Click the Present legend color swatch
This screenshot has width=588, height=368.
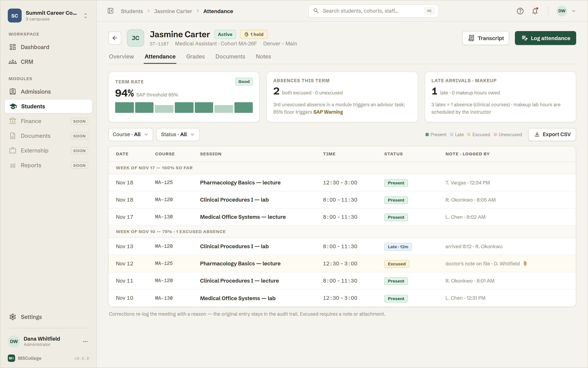(x=427, y=135)
